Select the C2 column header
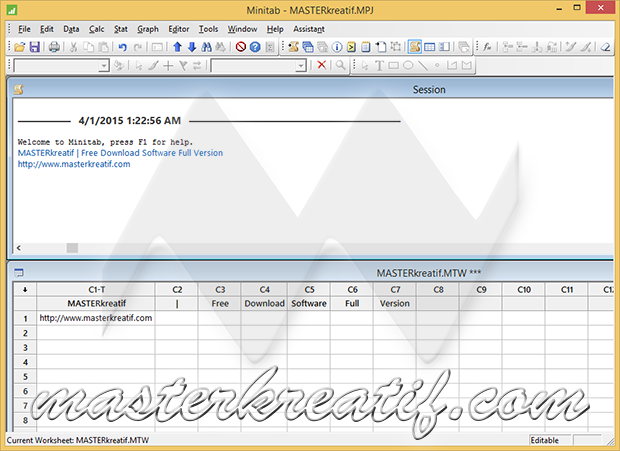620x451 pixels. click(x=177, y=290)
